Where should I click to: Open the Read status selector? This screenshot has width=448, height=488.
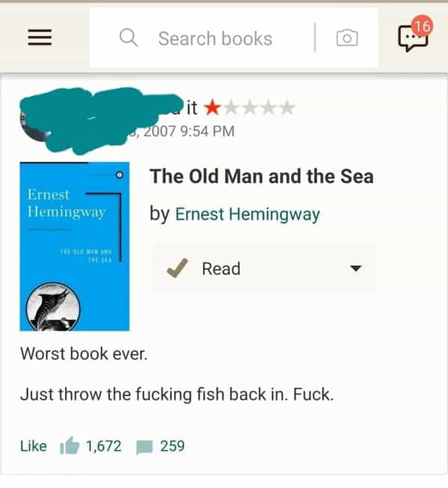click(265, 268)
